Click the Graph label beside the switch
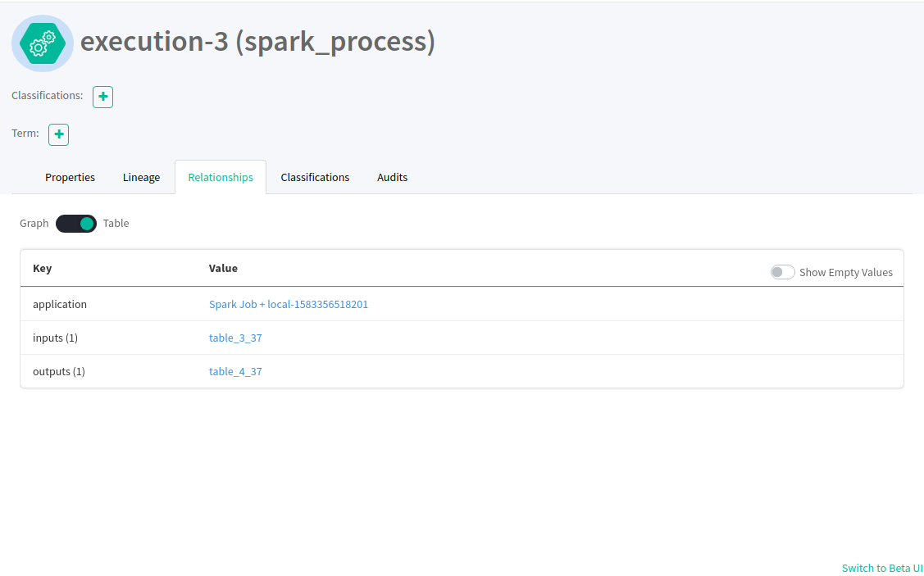 pyautogui.click(x=34, y=223)
